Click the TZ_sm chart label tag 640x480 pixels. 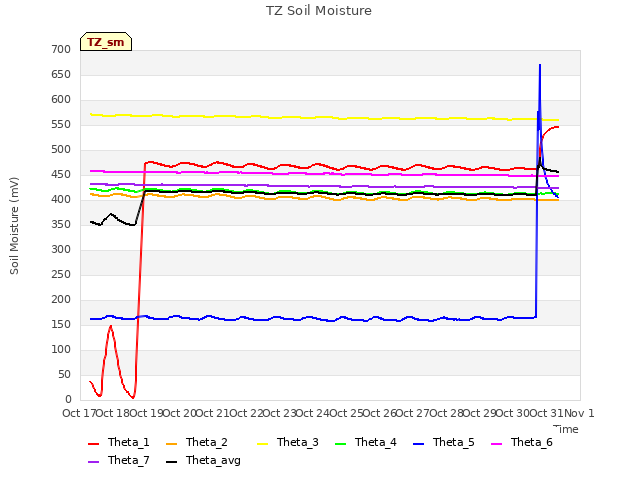(106, 42)
